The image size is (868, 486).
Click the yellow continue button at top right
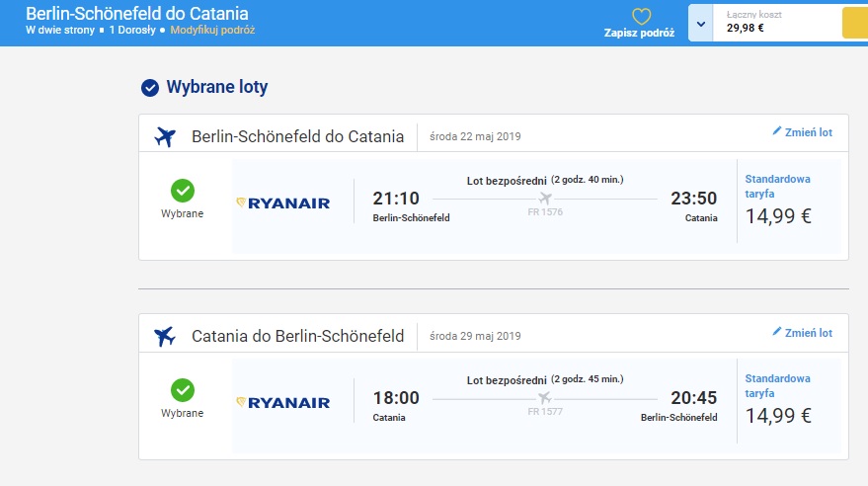tap(855, 23)
